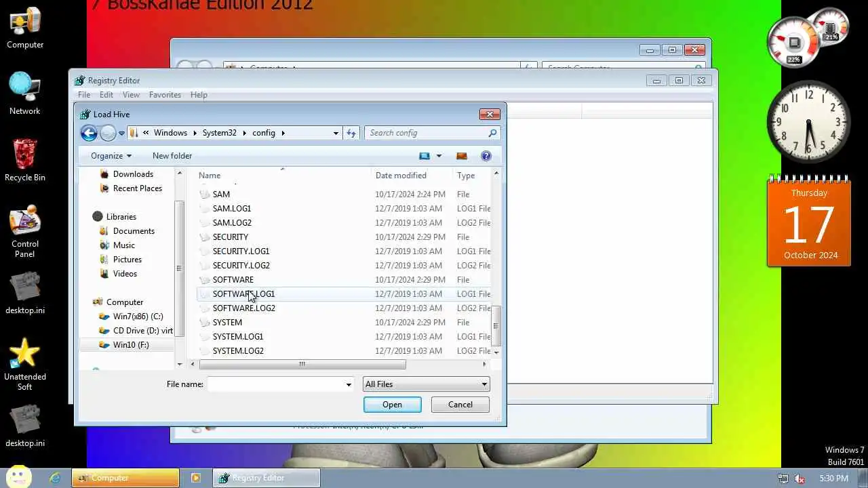Open the Recycle Bin desktop icon
The height and width of the screenshot is (488, 868).
click(x=25, y=160)
